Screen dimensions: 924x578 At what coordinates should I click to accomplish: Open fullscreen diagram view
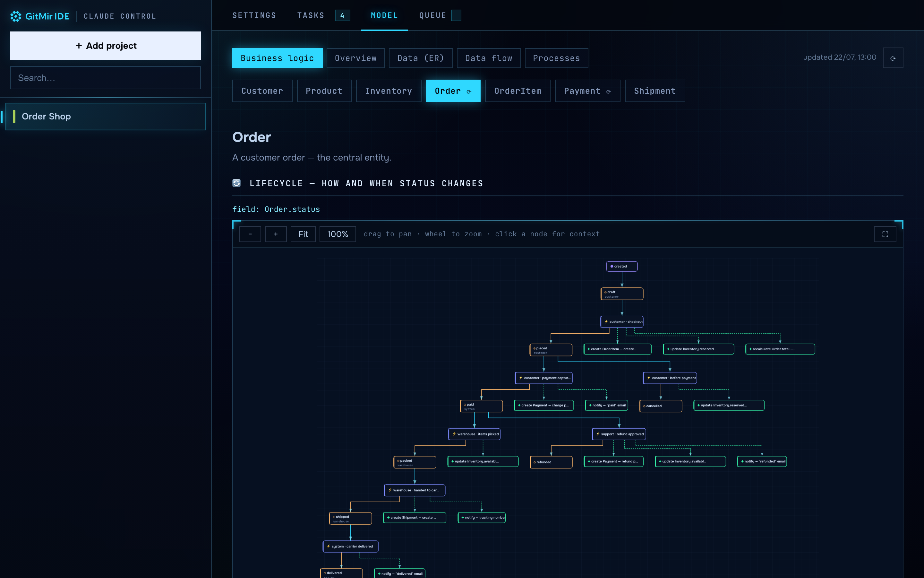pos(885,234)
